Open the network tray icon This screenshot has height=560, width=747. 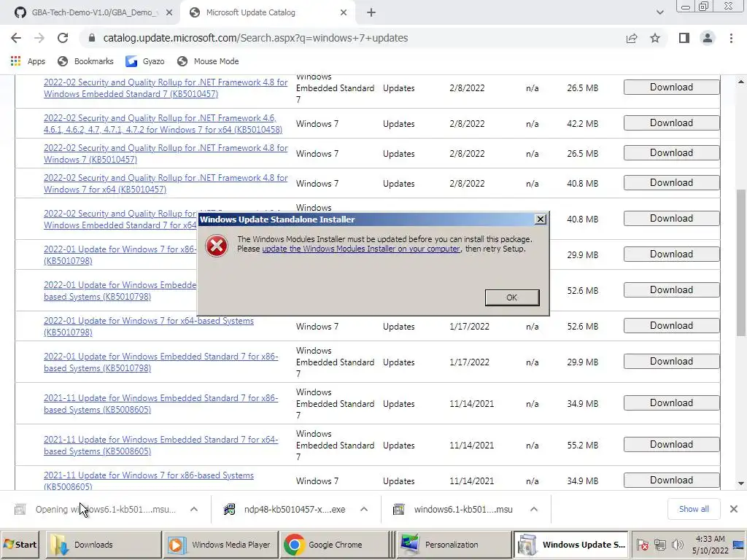[x=659, y=544]
